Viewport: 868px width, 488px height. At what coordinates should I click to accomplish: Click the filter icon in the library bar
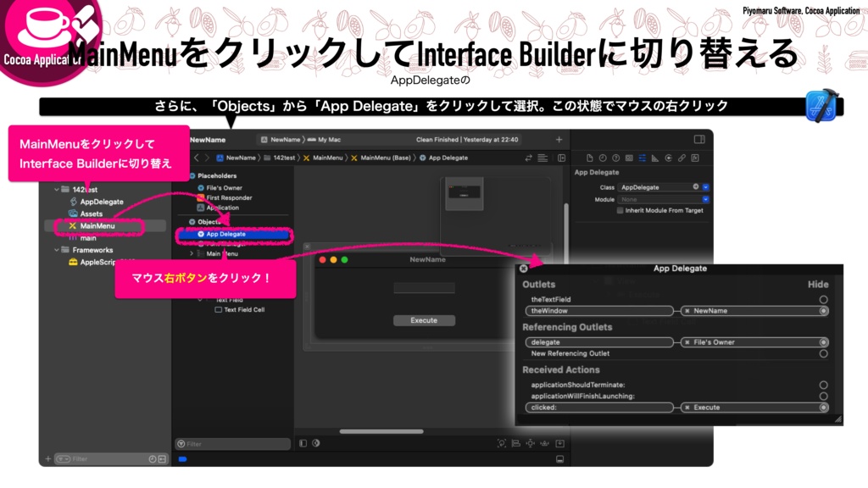(181, 444)
